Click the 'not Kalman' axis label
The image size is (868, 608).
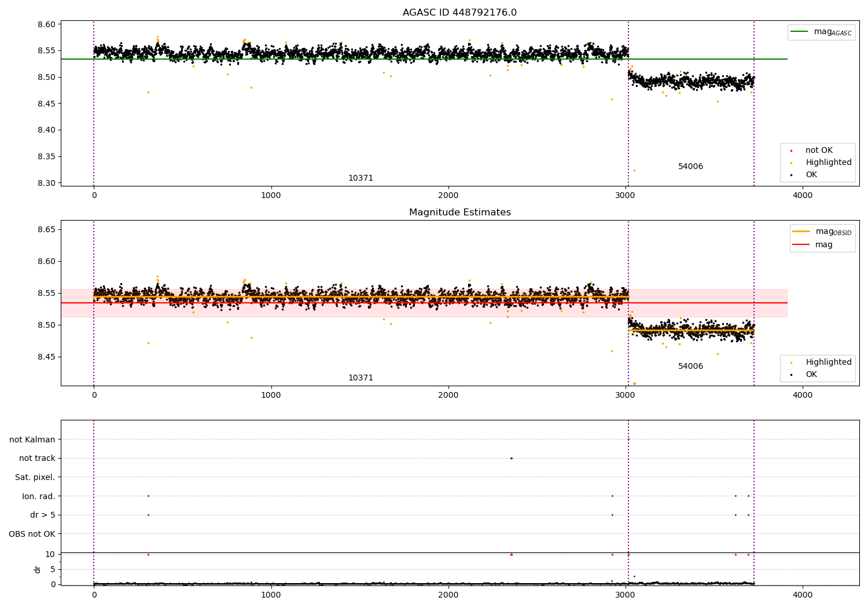[x=32, y=439]
